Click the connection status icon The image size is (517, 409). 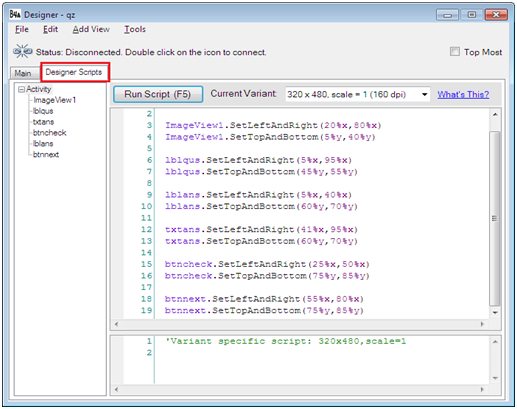(x=22, y=51)
